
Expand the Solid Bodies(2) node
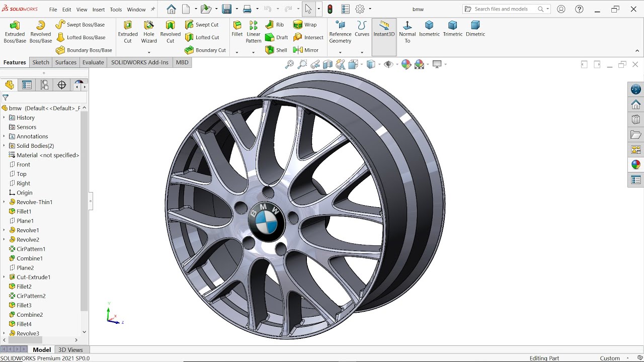tap(4, 146)
